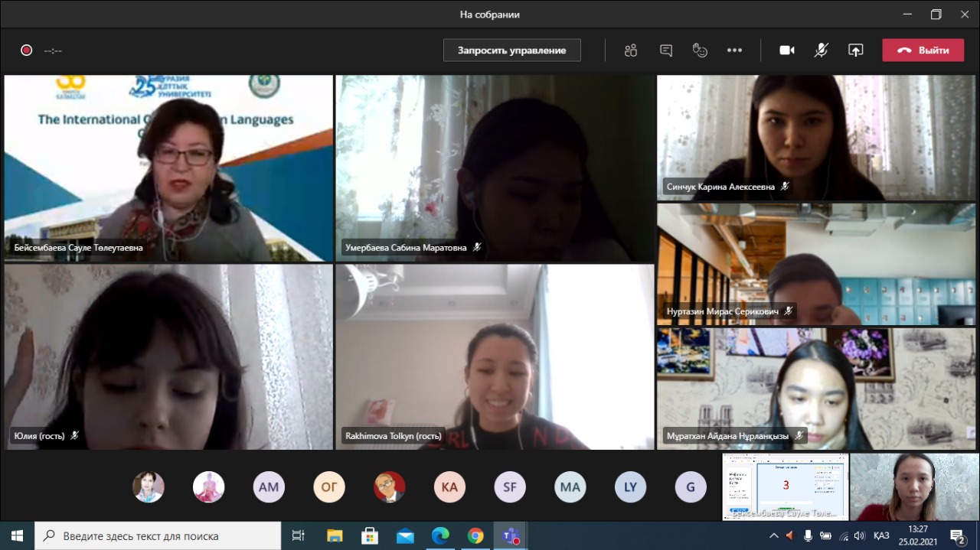Open the Windows notification center
This screenshot has height=550, width=980.
957,535
